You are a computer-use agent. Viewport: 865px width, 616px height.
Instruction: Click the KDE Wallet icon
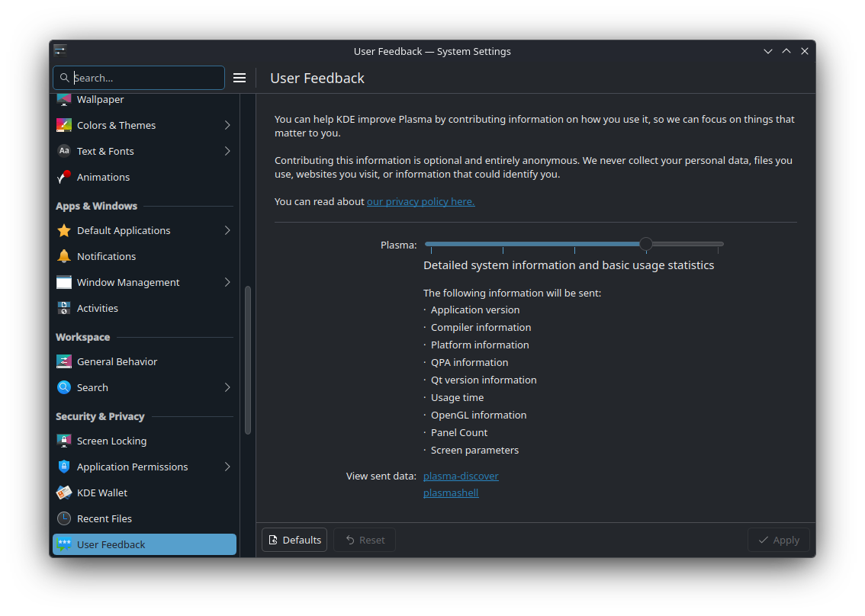(x=64, y=492)
